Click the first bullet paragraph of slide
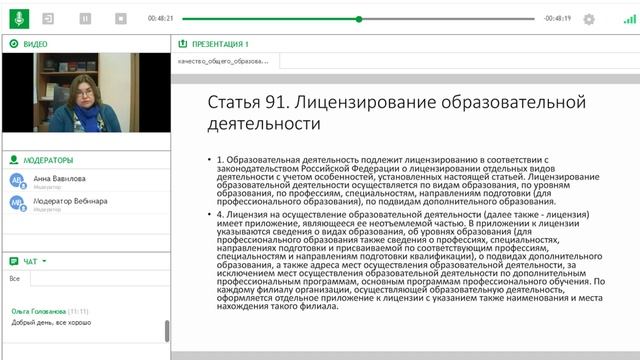Viewport: 640px width, 360px height. click(x=408, y=180)
